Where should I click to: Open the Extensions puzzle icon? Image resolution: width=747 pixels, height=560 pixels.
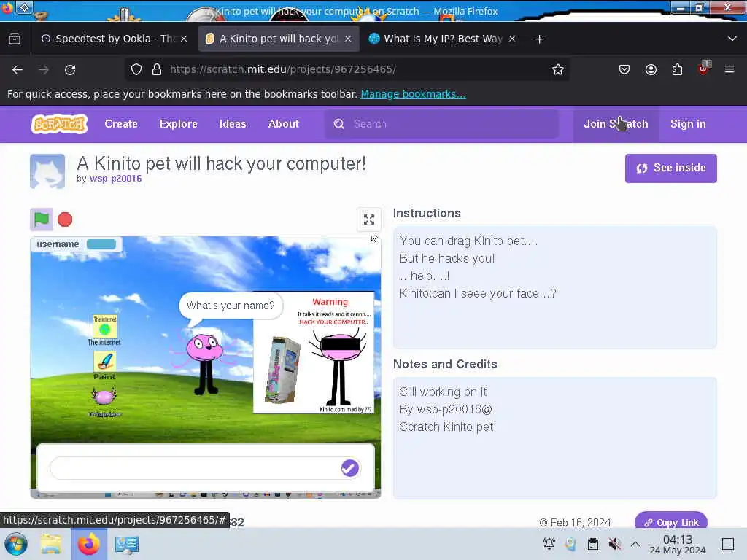tap(677, 69)
